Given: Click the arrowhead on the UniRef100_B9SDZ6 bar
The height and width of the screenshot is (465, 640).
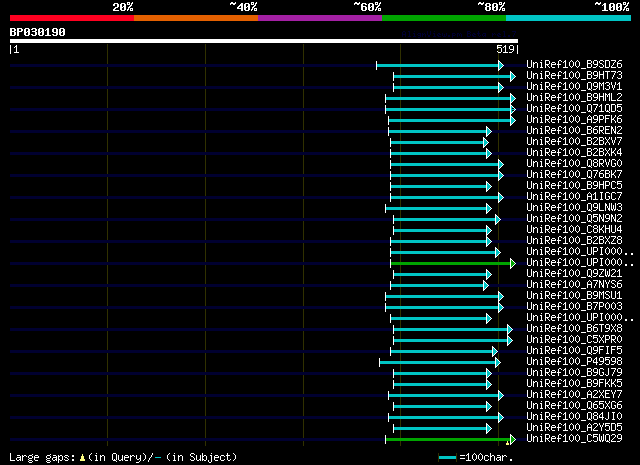Looking at the screenshot, I should [501, 65].
